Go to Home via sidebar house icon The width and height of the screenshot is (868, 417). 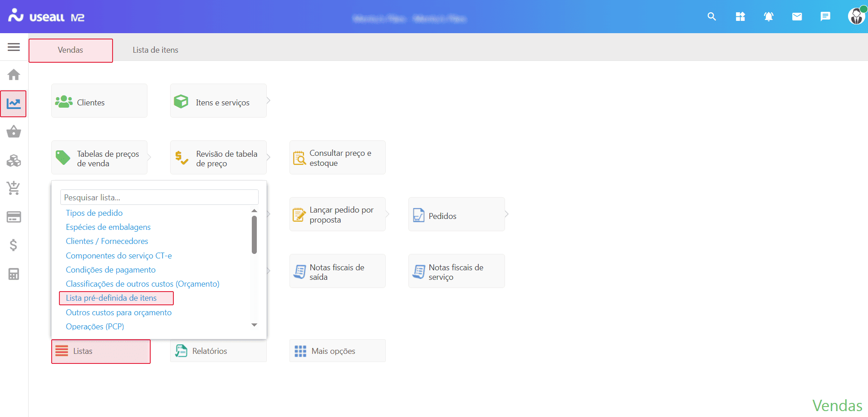click(x=14, y=74)
